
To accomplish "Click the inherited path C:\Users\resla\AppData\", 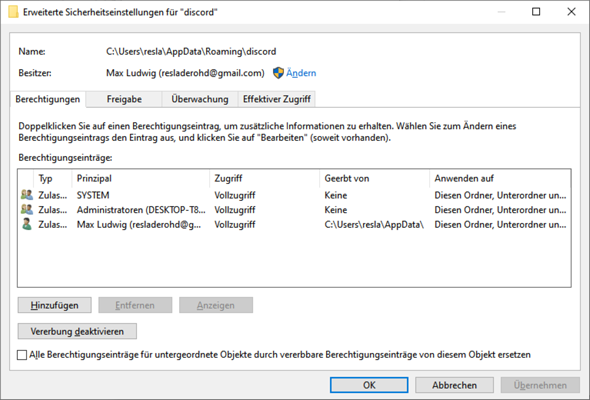I will click(374, 225).
